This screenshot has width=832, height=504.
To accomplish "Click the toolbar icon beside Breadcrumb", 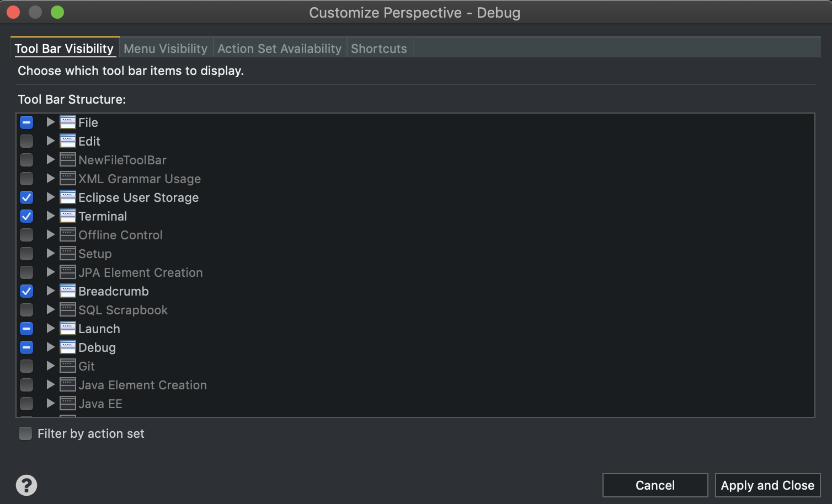I will point(68,291).
